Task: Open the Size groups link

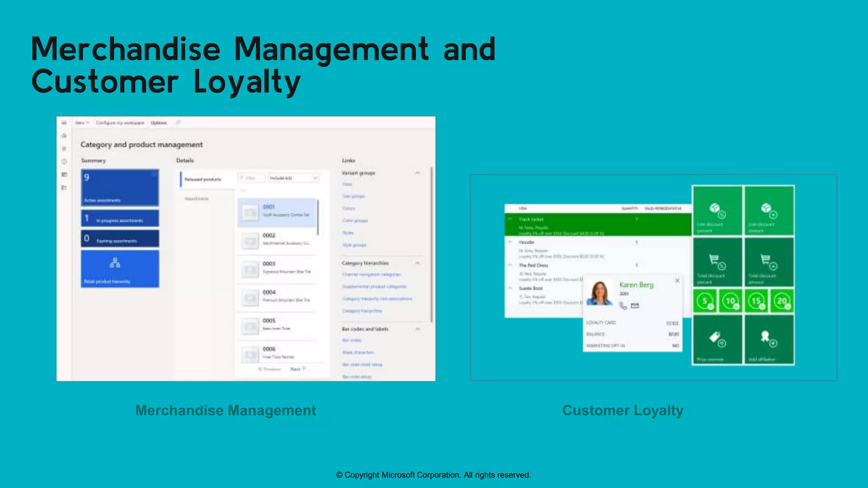Action: coord(353,196)
